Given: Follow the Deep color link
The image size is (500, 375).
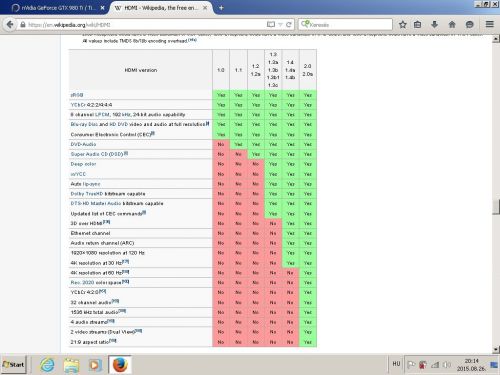Looking at the screenshot, I should pos(83,164).
